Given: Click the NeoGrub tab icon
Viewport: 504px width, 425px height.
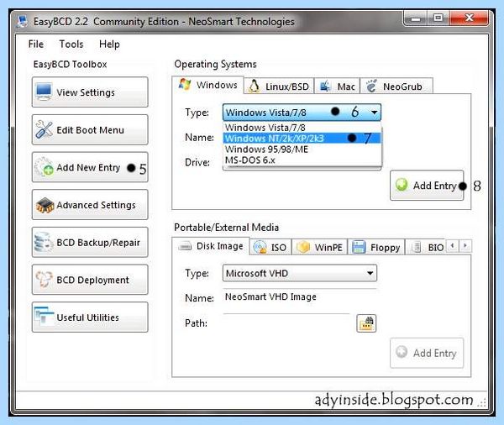Looking at the screenshot, I should coord(371,86).
